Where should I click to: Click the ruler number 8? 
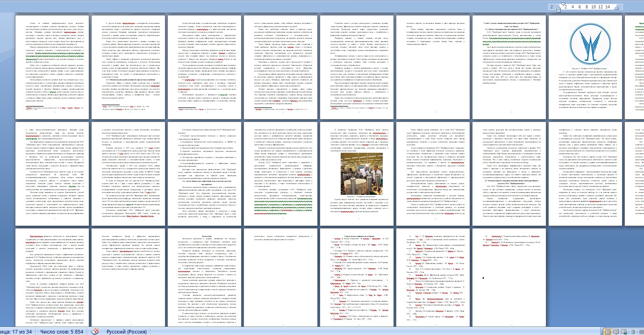point(587,7)
